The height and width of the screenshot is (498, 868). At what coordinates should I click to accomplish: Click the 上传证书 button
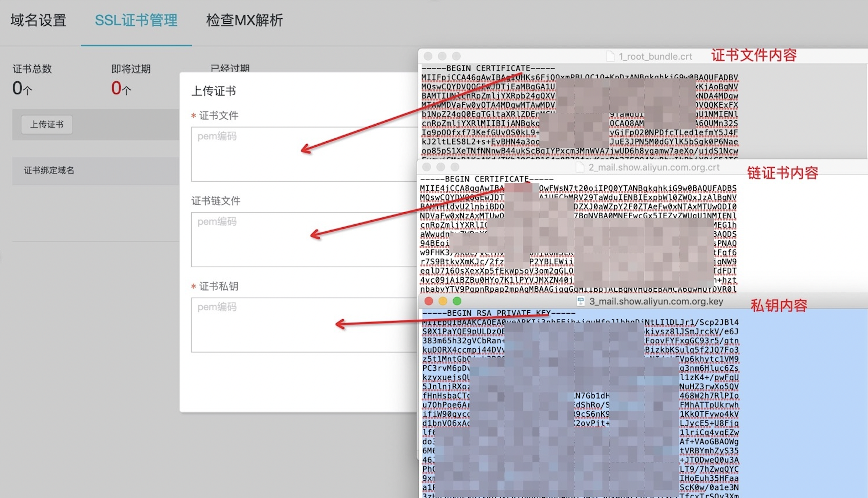tap(47, 125)
